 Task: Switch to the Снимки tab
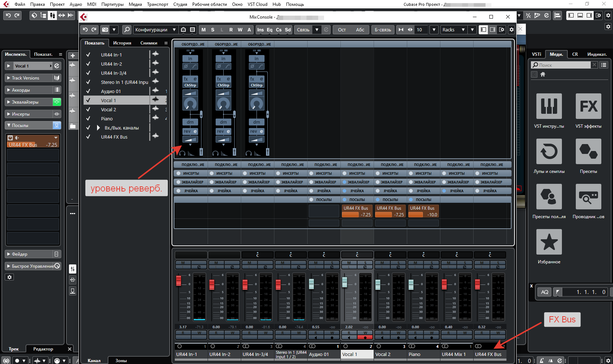[x=149, y=43]
